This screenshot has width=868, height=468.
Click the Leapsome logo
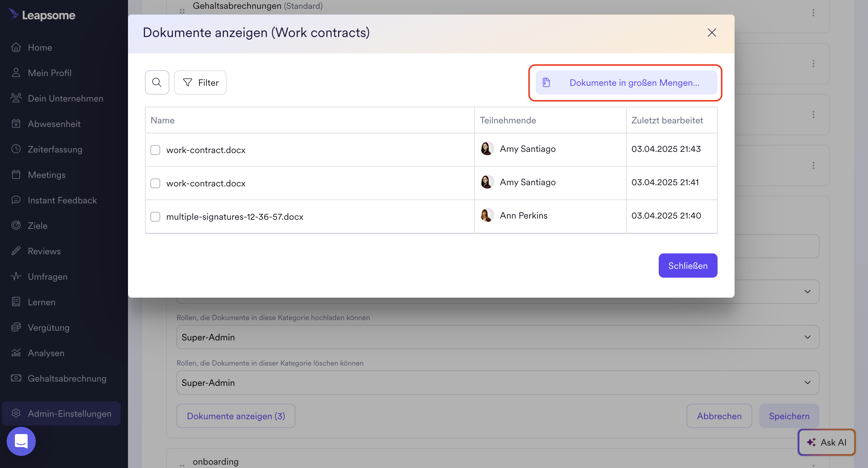pos(42,15)
